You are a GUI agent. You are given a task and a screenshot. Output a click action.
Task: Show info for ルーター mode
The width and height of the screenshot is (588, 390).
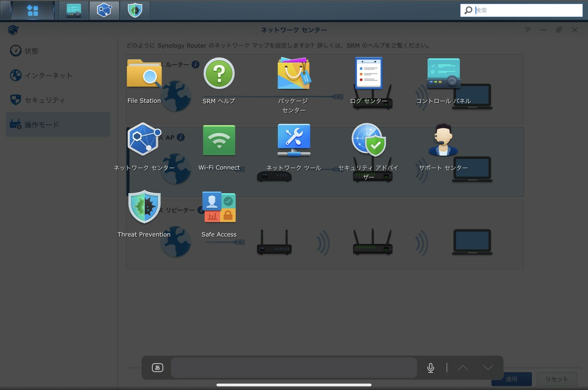point(196,64)
